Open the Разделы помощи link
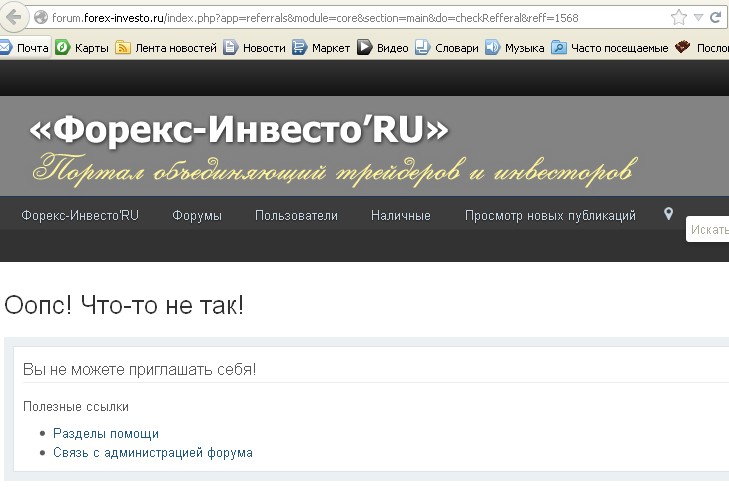The image size is (729, 500). [106, 433]
